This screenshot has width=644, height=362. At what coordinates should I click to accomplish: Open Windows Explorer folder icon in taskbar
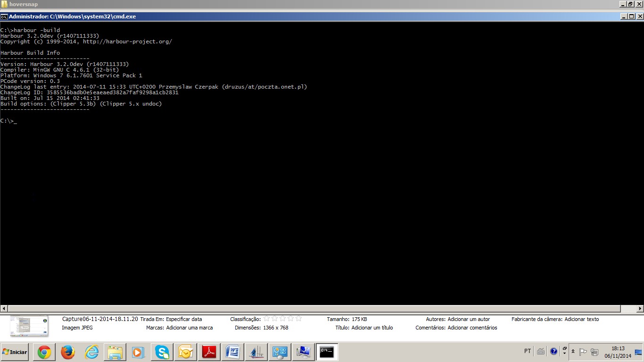tap(115, 352)
